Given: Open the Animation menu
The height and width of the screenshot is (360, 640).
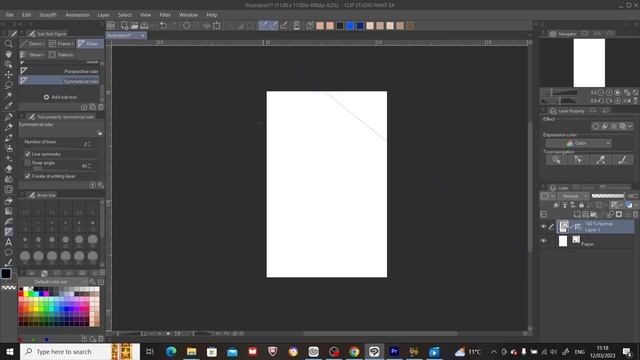Looking at the screenshot, I should click(x=77, y=15).
